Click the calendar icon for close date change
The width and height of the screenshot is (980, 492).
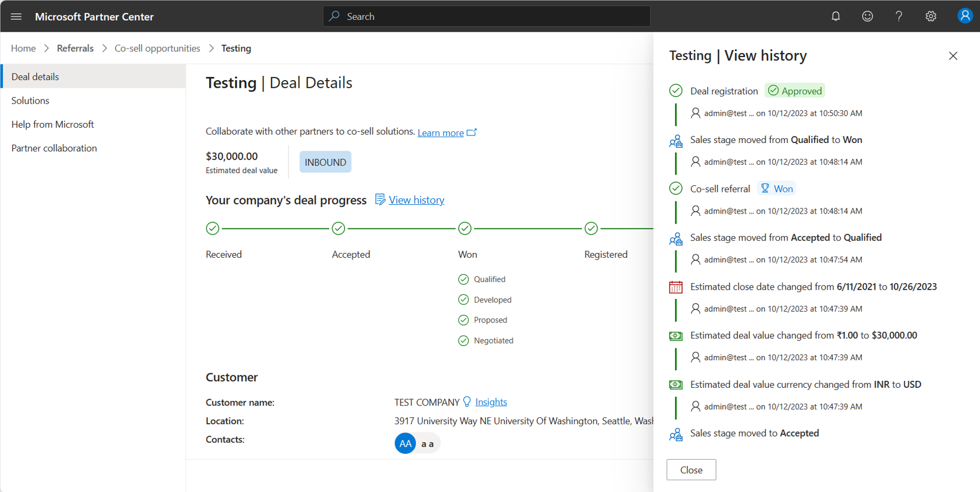(676, 287)
